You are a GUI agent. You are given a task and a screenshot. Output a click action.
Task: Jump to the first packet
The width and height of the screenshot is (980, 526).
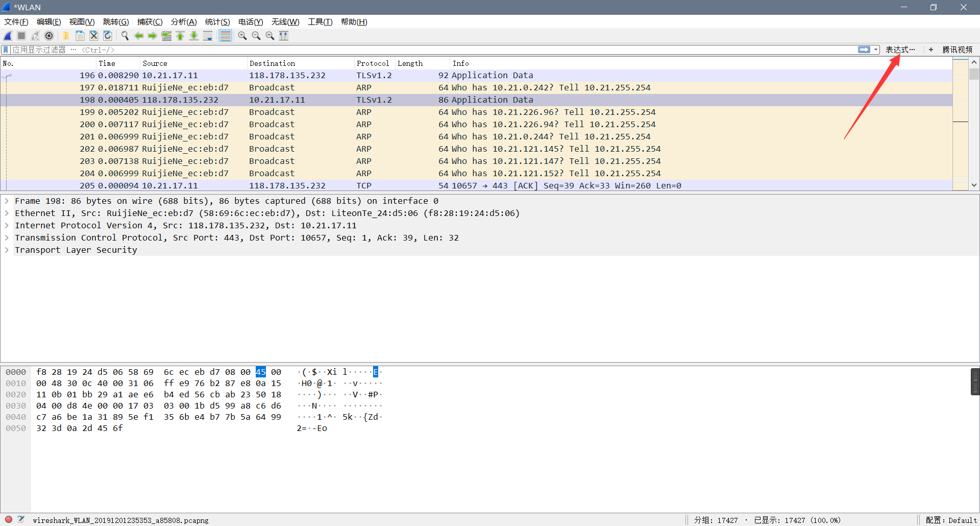click(x=180, y=36)
